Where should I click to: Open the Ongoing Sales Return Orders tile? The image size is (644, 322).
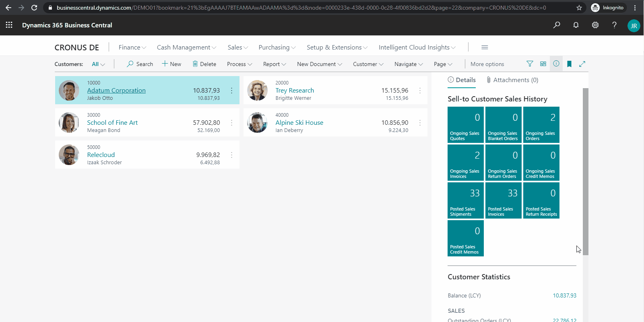[504, 163]
